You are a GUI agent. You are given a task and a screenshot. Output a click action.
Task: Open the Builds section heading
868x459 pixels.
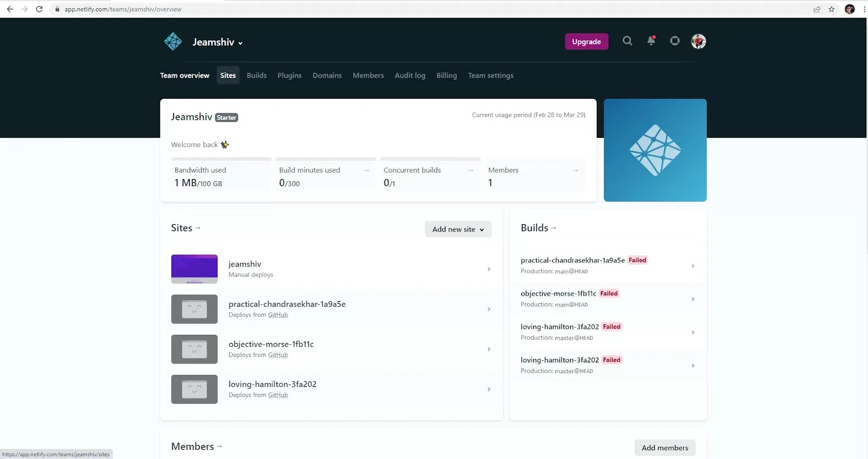tap(534, 228)
